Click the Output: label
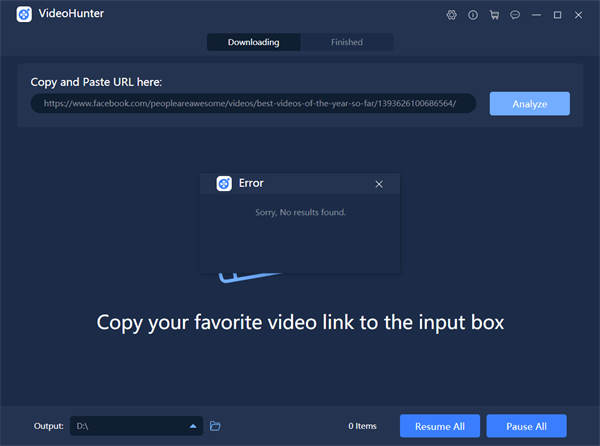The width and height of the screenshot is (600, 446). pyautogui.click(x=49, y=426)
